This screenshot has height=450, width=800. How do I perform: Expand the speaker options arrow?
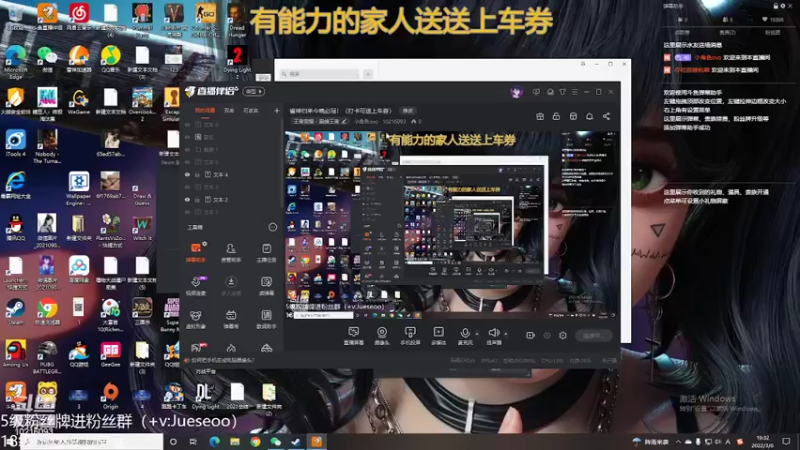coord(506,334)
